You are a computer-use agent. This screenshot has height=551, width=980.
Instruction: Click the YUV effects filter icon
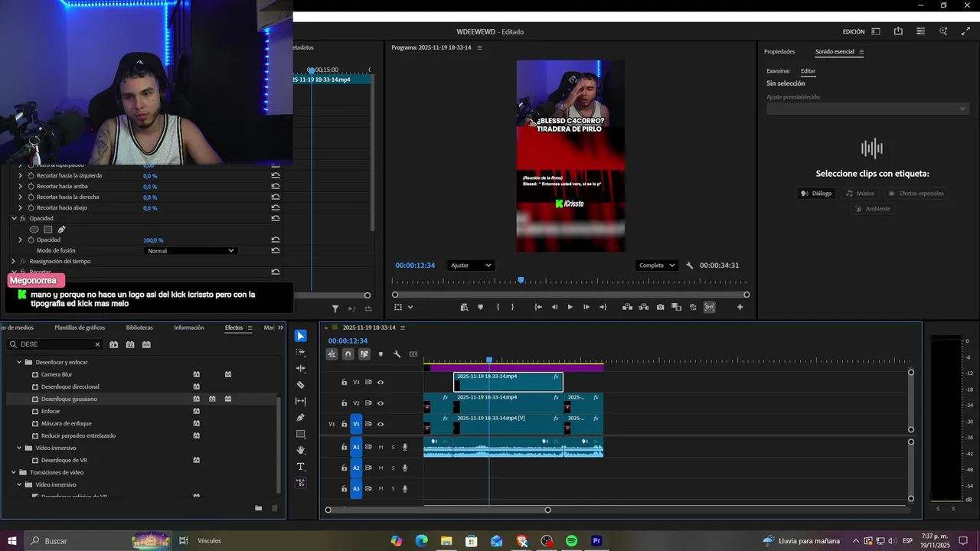(x=146, y=344)
